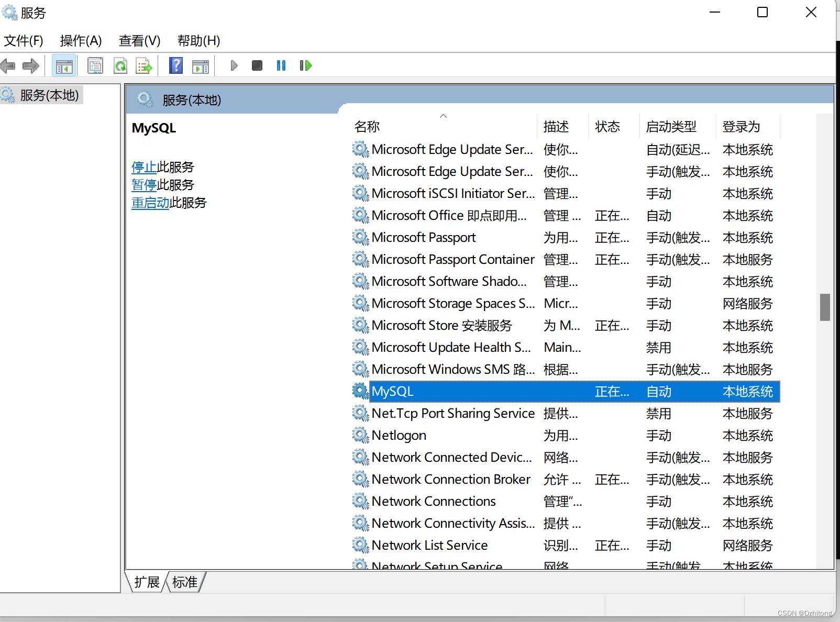Image resolution: width=840 pixels, height=622 pixels.
Task: Click the Pause Service icon
Action: point(281,66)
